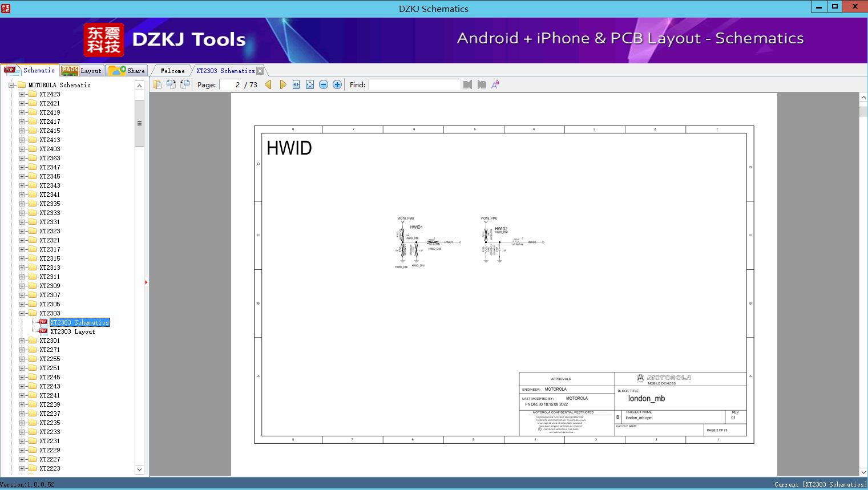
Task: Click the XT2423 folder icon
Action: tap(33, 94)
